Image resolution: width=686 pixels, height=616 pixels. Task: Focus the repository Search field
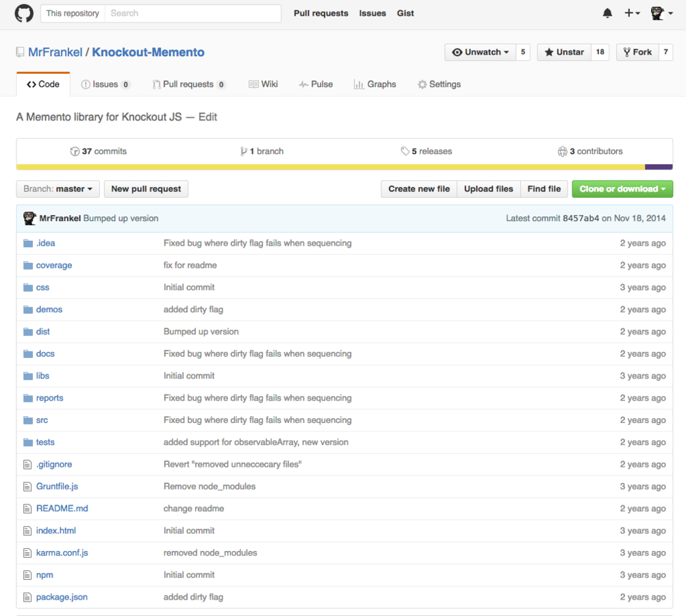[193, 13]
